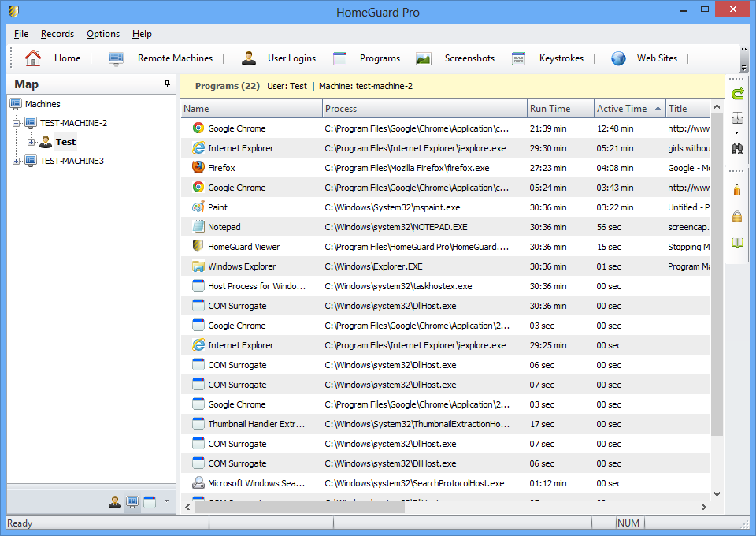This screenshot has width=756, height=536.
Task: Open the Help menu
Action: [x=142, y=34]
